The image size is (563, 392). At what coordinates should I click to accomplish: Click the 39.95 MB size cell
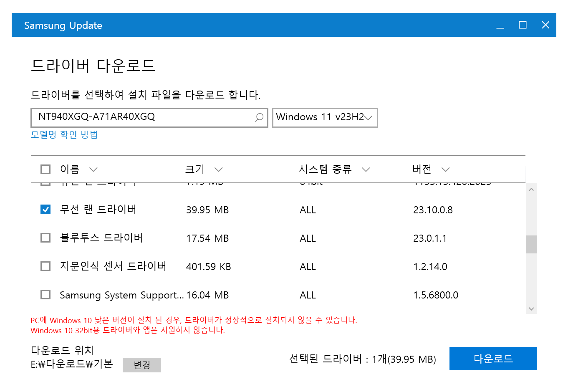207,210
